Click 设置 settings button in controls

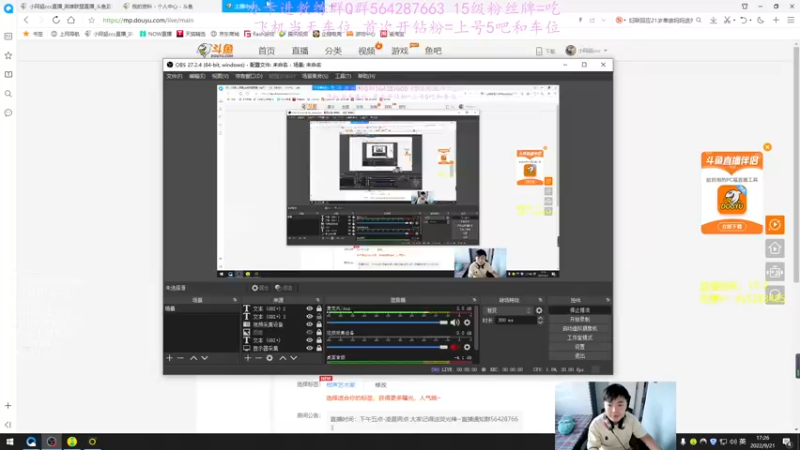pos(580,347)
